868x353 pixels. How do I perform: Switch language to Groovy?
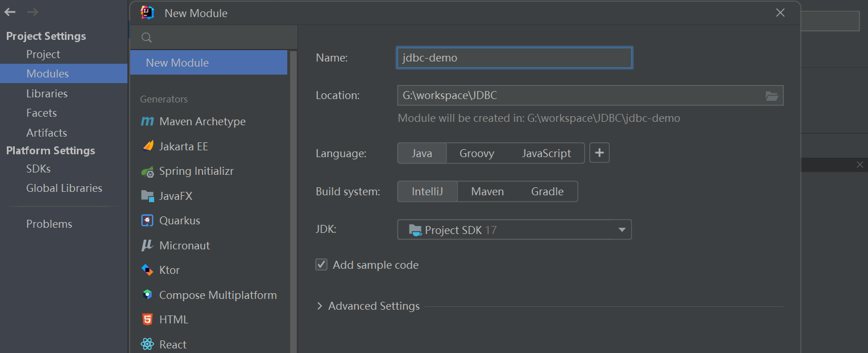(477, 153)
